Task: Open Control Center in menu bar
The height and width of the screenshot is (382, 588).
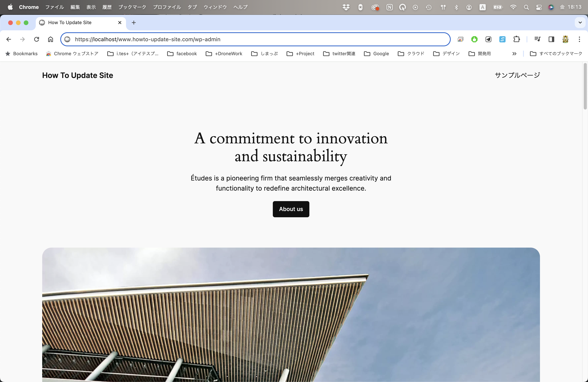Action: (539, 7)
